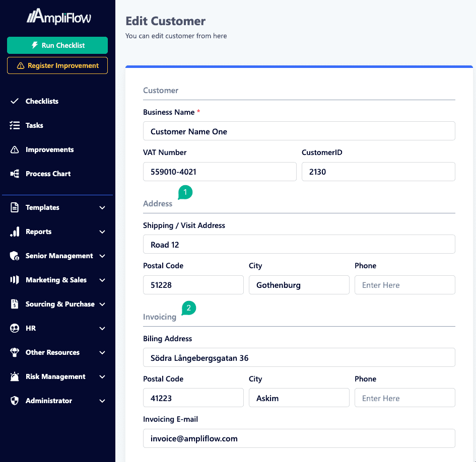Click the AmpliFlow logo
476x462 pixels.
(59, 18)
